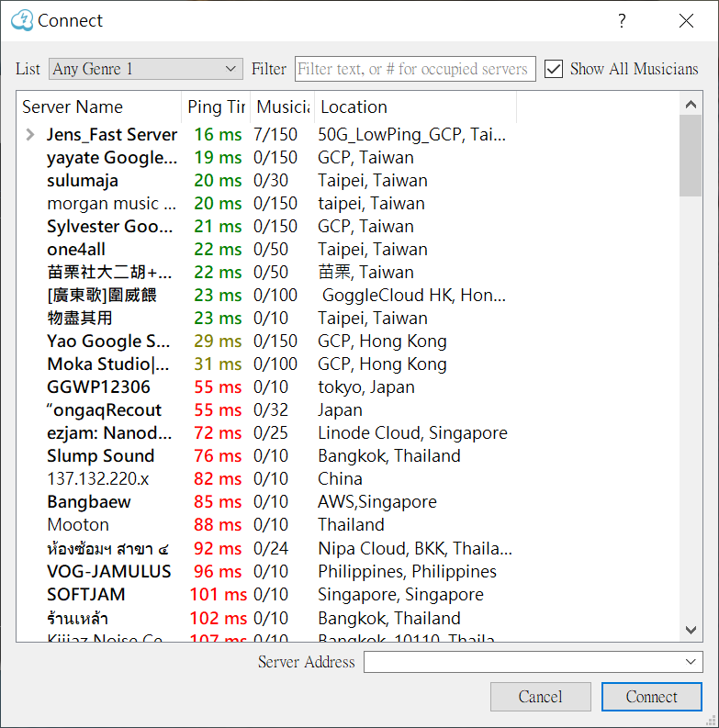Sort by Server Name column header
The width and height of the screenshot is (719, 728).
(x=99, y=106)
